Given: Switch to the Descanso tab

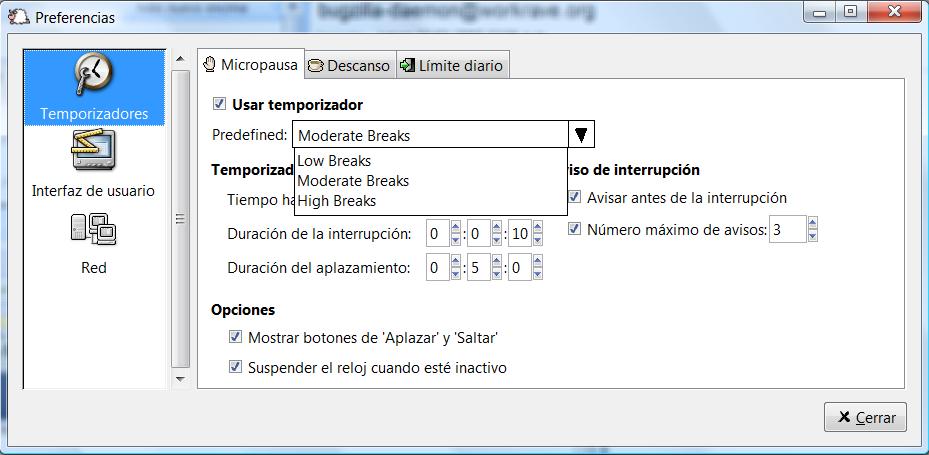Looking at the screenshot, I should (x=349, y=66).
